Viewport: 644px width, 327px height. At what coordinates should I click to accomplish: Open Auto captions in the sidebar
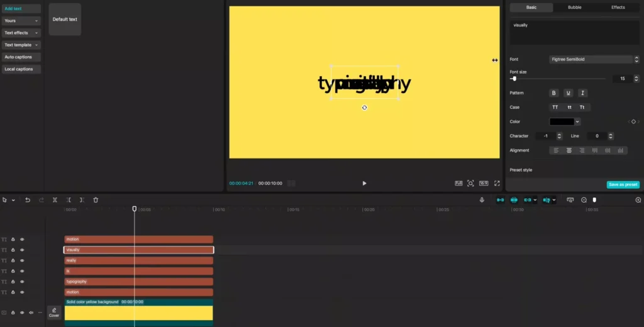(21, 57)
